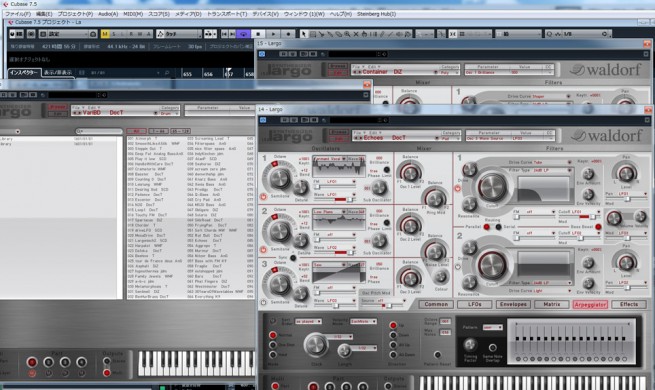Click Filter 1 Cutoff large knob
655x390 pixels.
point(492,187)
